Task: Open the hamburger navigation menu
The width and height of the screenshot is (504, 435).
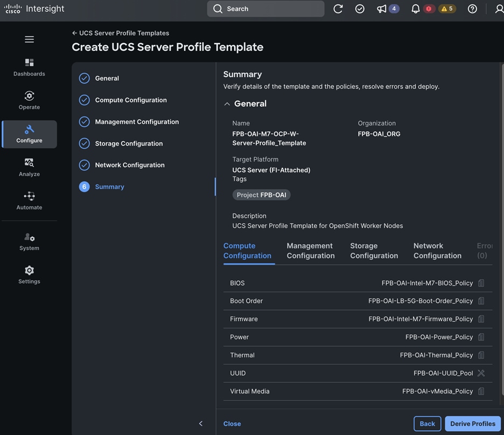Action: click(29, 39)
